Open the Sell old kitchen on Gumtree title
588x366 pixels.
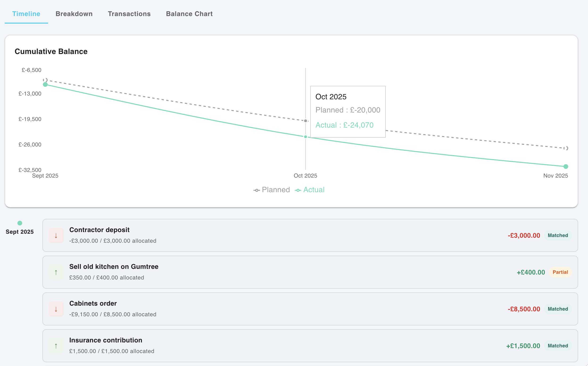(114, 266)
